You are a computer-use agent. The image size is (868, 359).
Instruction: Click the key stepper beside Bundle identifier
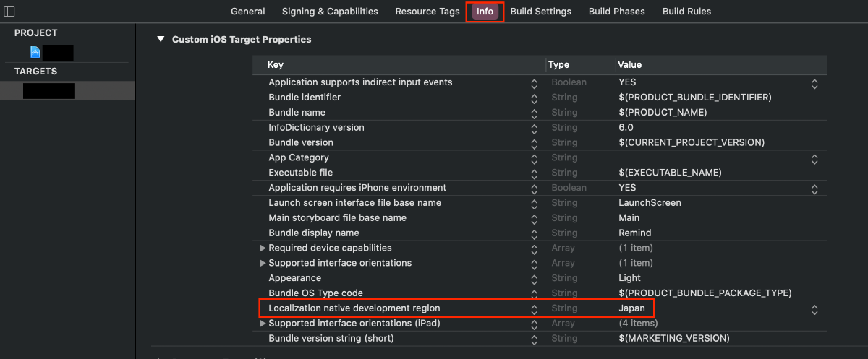534,98
